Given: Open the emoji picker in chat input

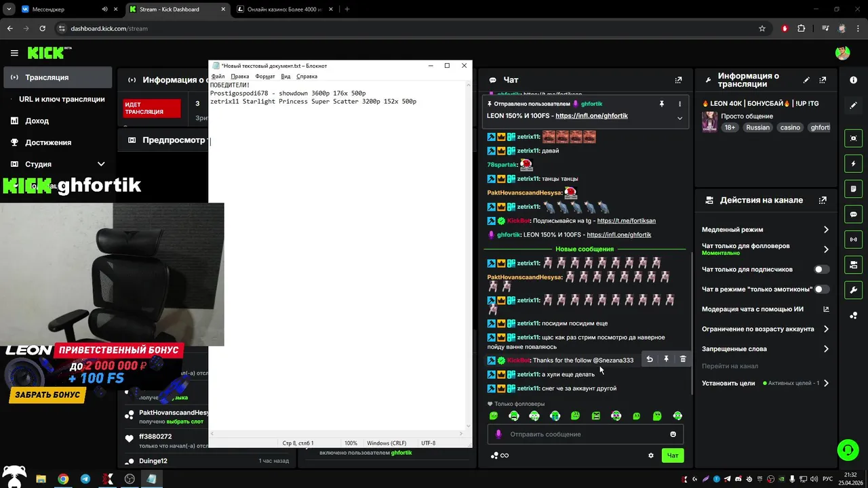Looking at the screenshot, I should point(673,434).
